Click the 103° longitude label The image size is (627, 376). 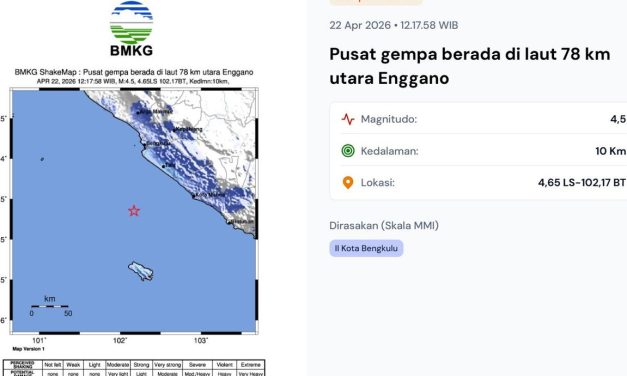tap(201, 340)
